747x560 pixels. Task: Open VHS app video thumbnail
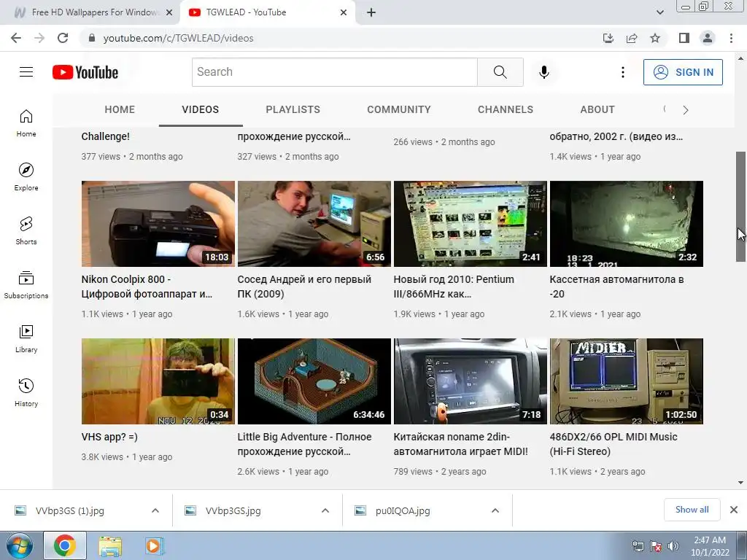coord(158,381)
